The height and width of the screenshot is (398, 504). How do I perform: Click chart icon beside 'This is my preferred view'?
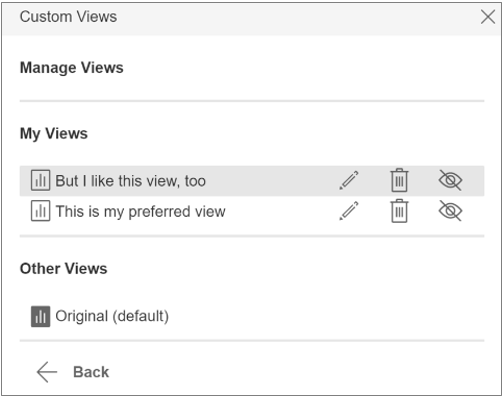coord(41,211)
